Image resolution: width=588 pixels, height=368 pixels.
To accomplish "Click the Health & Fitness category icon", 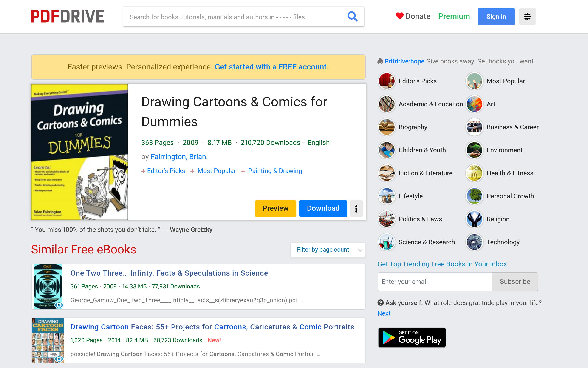I will [474, 173].
